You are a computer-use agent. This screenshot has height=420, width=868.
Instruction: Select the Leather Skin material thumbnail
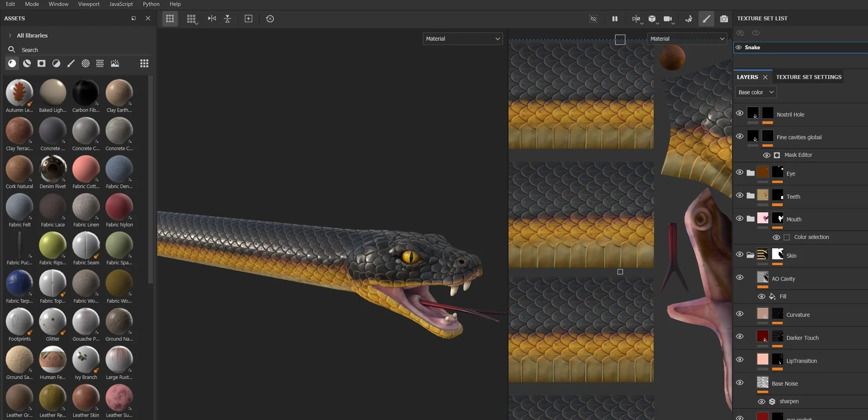point(86,397)
